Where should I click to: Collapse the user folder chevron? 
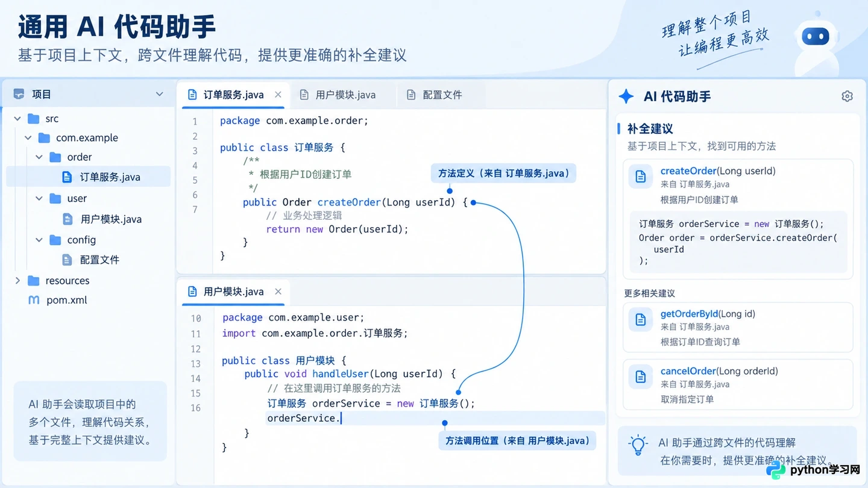[x=39, y=199]
